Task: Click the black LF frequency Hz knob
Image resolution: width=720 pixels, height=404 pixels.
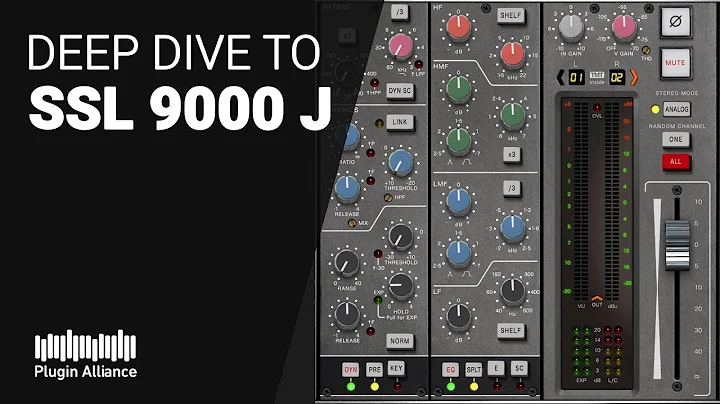Action: [512, 290]
